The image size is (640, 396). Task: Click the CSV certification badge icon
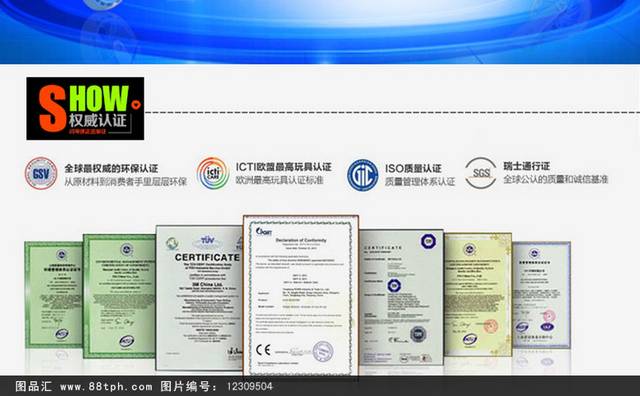click(x=41, y=174)
